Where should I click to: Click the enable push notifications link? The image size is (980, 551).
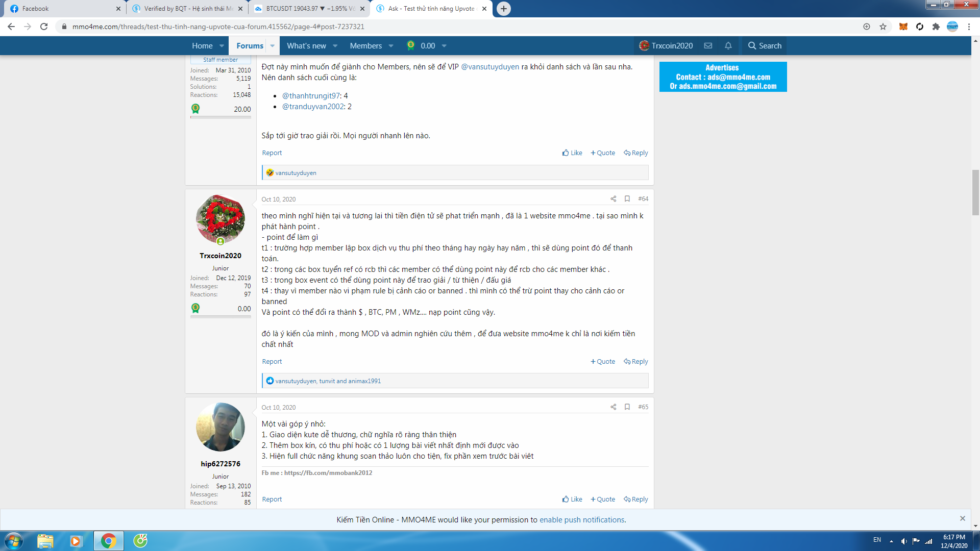[581, 520]
